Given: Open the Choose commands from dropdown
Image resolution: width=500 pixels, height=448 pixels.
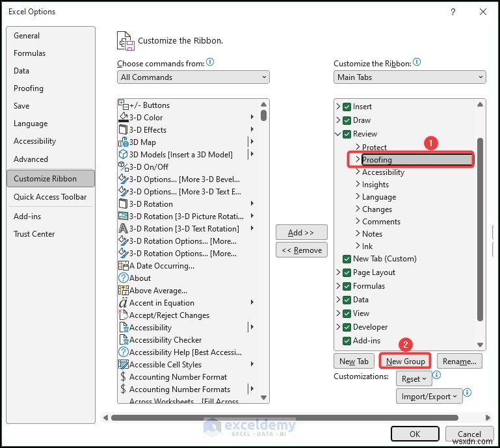Looking at the screenshot, I should [x=193, y=77].
